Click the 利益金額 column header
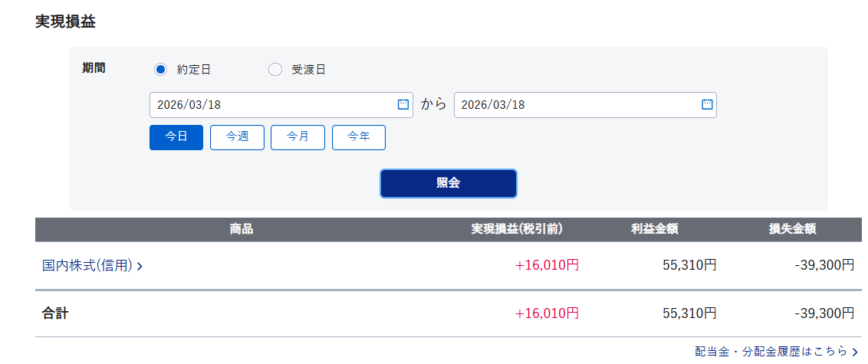This screenshot has width=868, height=364. [654, 229]
